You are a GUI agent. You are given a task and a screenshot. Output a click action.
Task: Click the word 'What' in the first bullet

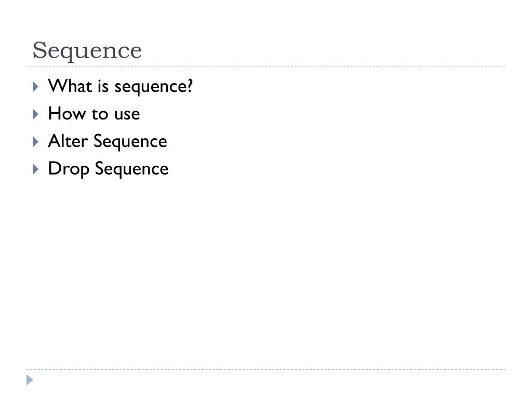[70, 86]
